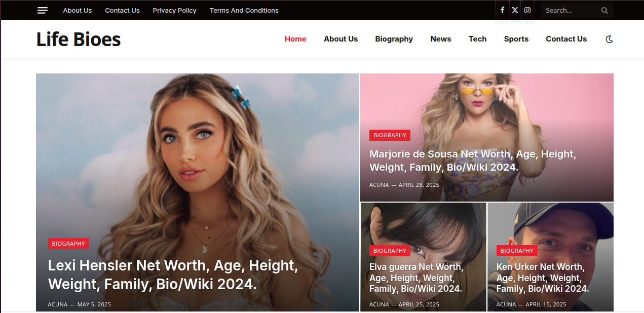The width and height of the screenshot is (644, 313).
Task: Open the Instagram social icon
Action: (x=527, y=10)
